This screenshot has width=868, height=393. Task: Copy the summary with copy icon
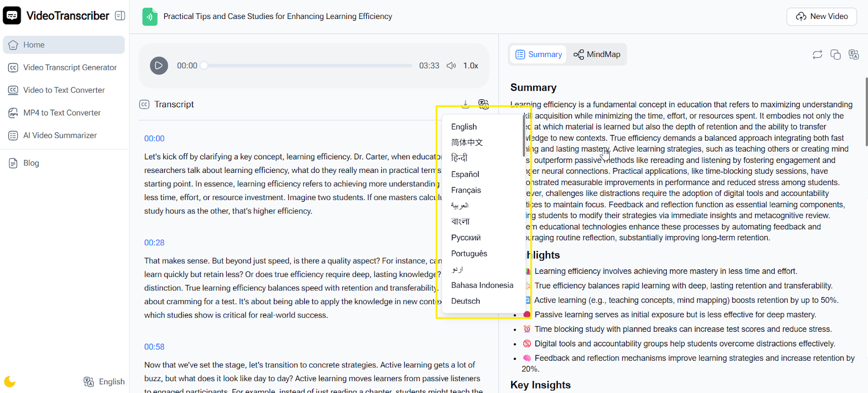(835, 54)
